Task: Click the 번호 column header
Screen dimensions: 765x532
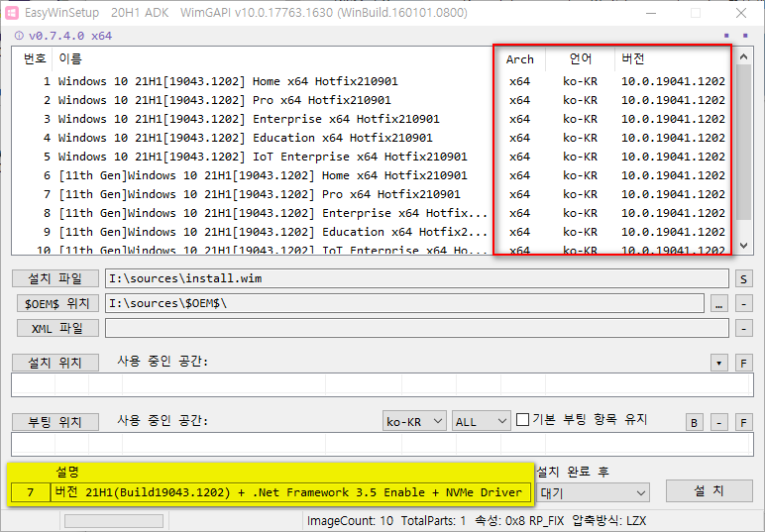Action: (35, 59)
